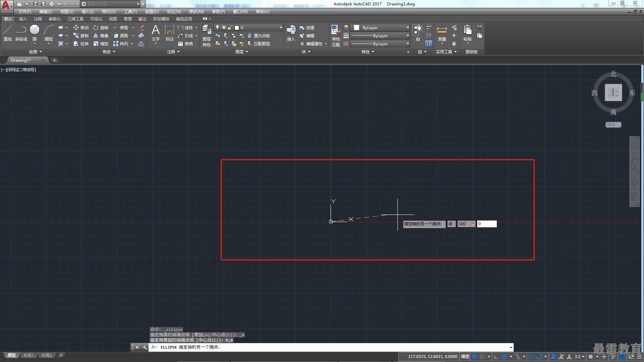The height and width of the screenshot is (362, 644).
Task: Select the Arc (圆弧) tool
Action: click(x=49, y=33)
